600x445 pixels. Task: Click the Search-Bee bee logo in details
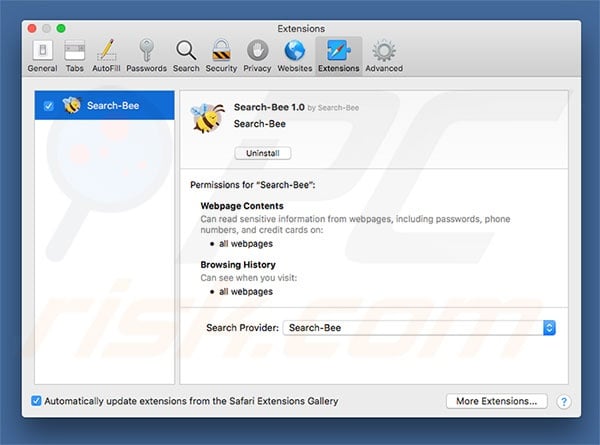[207, 116]
